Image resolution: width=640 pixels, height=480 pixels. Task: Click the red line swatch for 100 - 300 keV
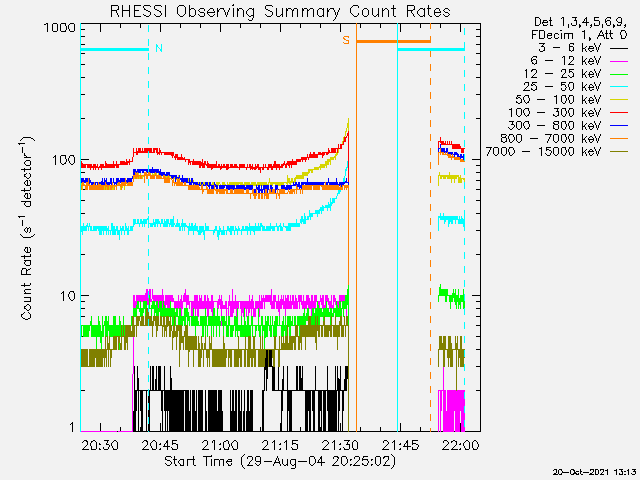tap(619, 113)
